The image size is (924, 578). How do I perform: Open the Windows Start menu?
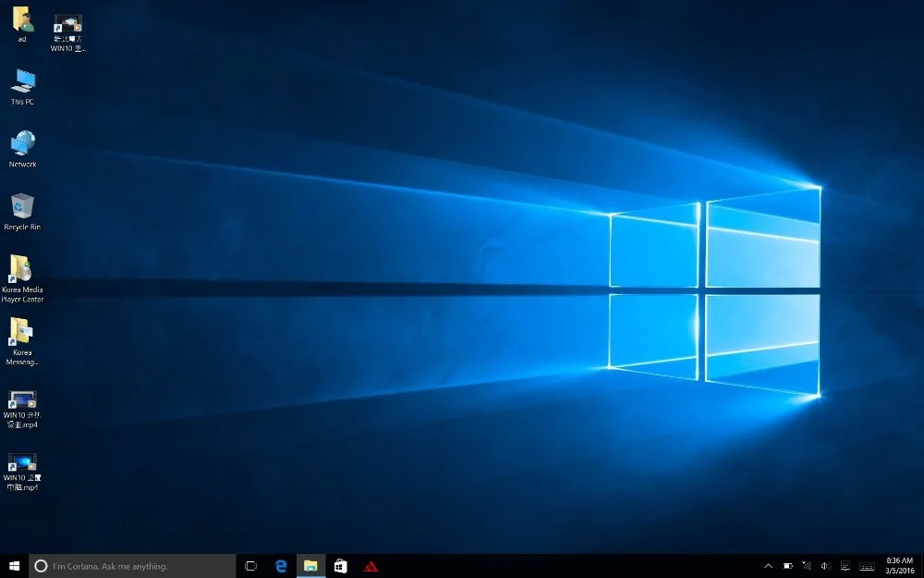pos(14,566)
